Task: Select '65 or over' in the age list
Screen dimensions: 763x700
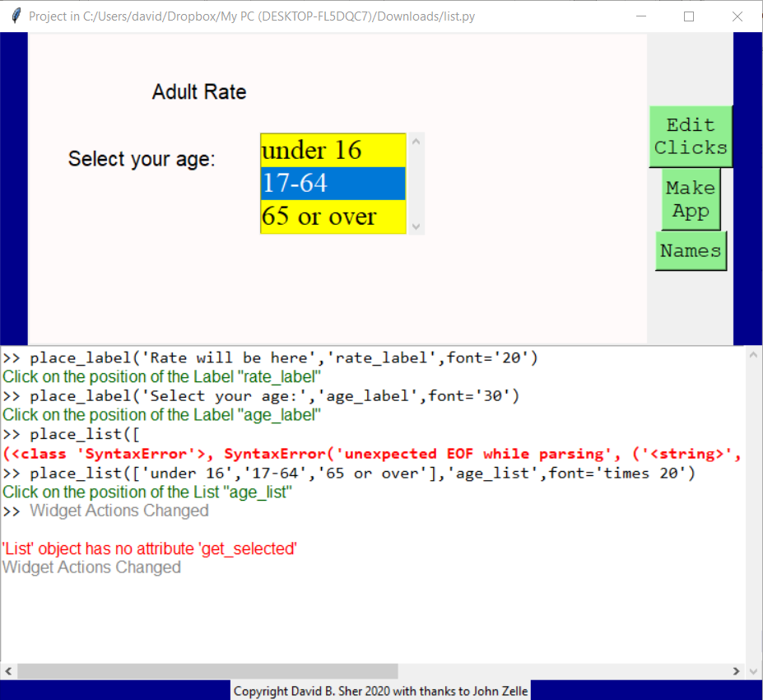Action: click(333, 217)
